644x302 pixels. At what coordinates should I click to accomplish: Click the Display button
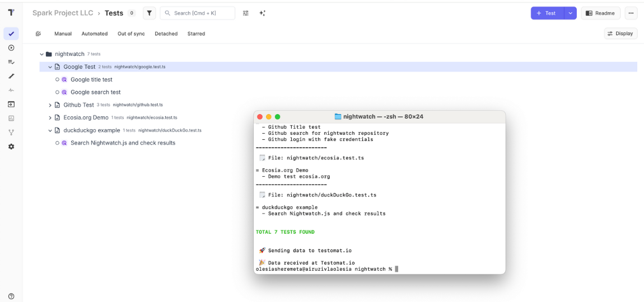point(620,34)
